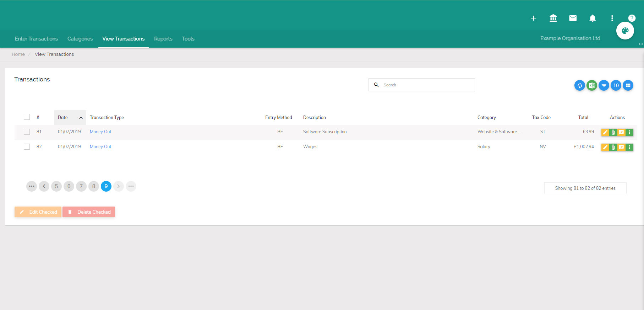Click the Website & Software category cell
Screen dimensions: 644x310
pyautogui.click(x=499, y=132)
